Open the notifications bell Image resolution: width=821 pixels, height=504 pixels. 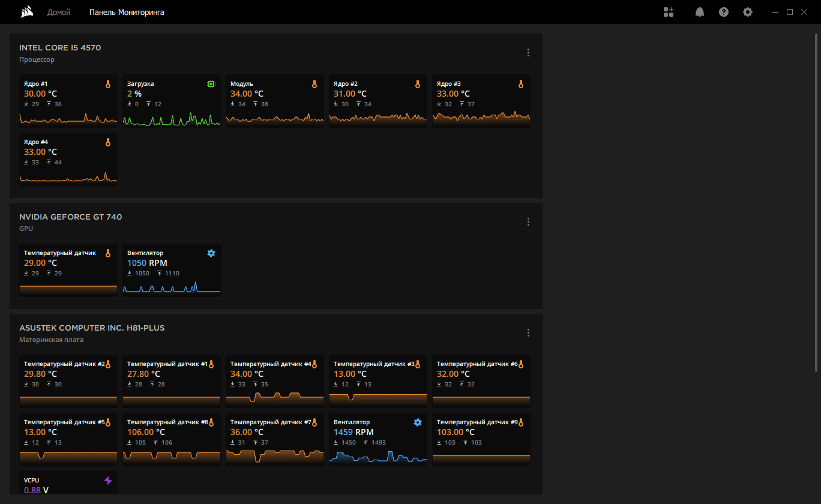700,12
